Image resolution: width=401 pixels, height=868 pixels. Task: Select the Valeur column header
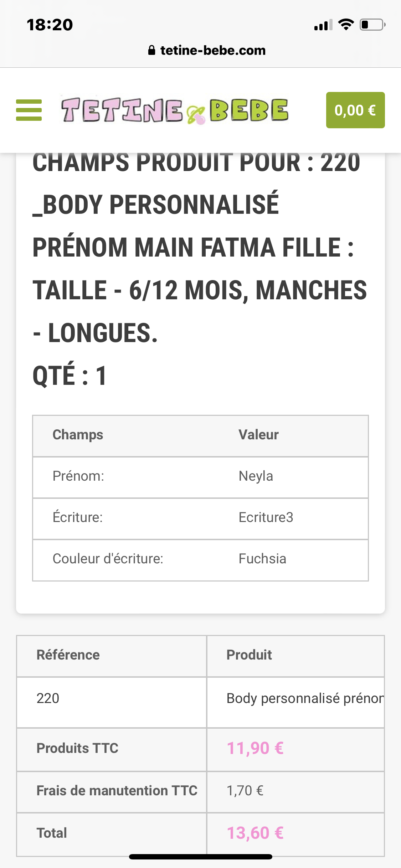point(258,435)
